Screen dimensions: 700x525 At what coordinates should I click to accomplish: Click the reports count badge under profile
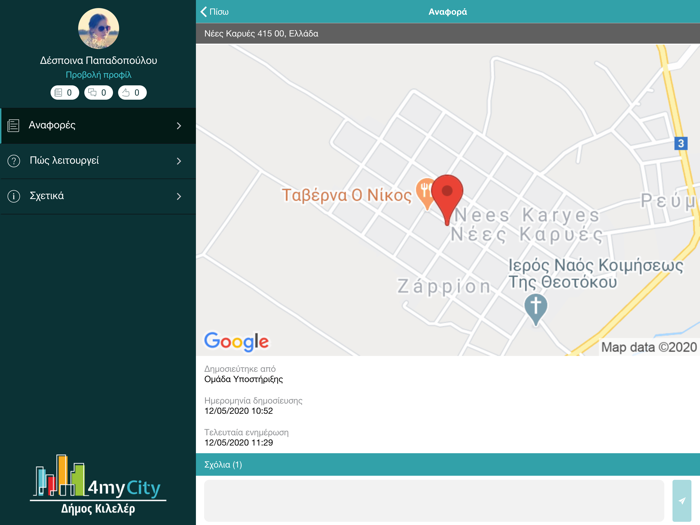tap(64, 93)
